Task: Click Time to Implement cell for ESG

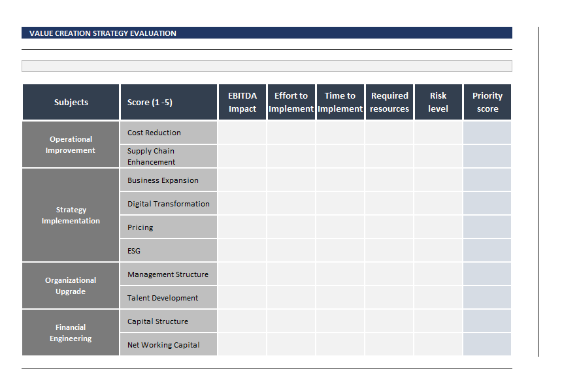Action: [340, 250]
